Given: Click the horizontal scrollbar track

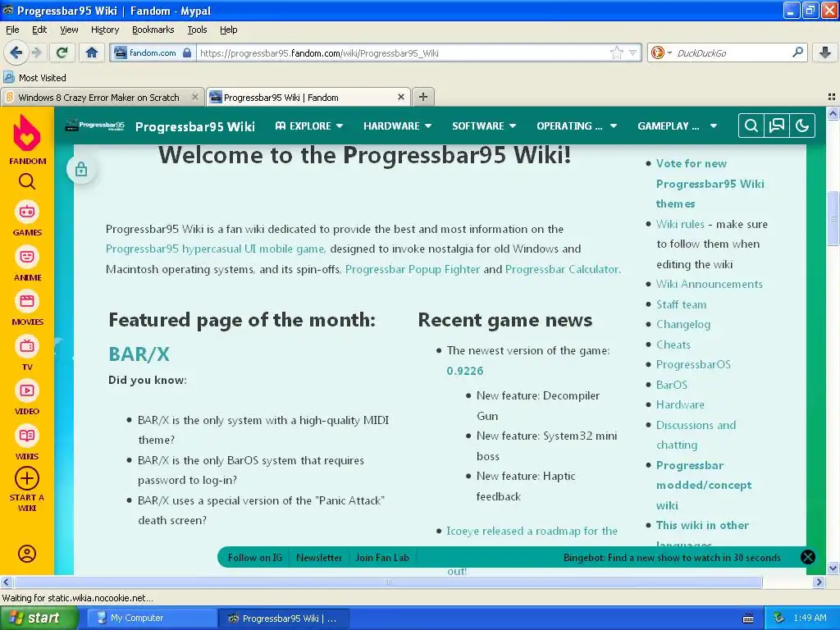Looking at the screenshot, I should (388, 582).
